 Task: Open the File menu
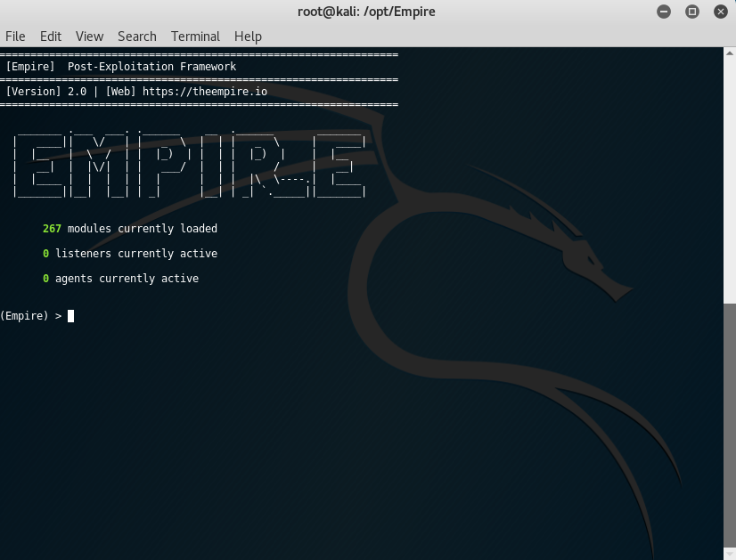click(x=15, y=37)
